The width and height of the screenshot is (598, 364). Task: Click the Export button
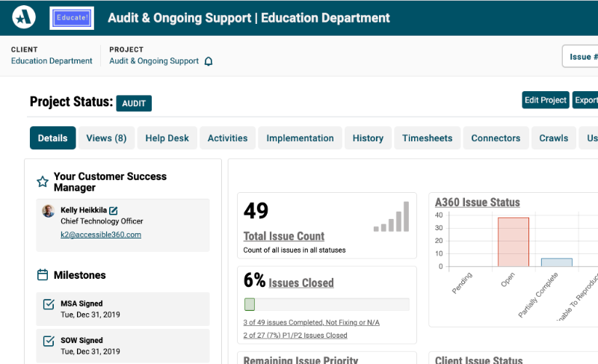click(585, 100)
